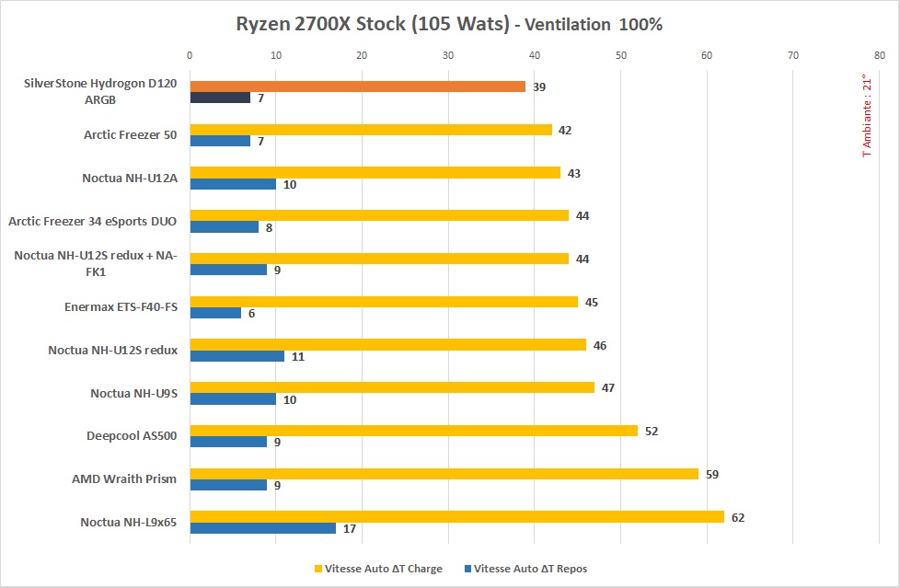Click the orange SilverStone charge bar
The width and height of the screenshot is (900, 588).
tap(358, 86)
